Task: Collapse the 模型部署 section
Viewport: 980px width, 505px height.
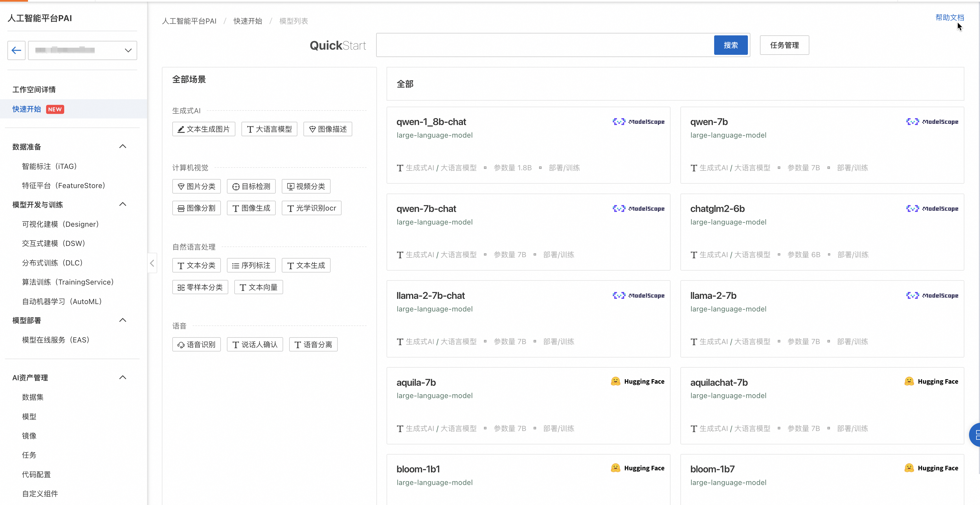Action: (x=122, y=320)
